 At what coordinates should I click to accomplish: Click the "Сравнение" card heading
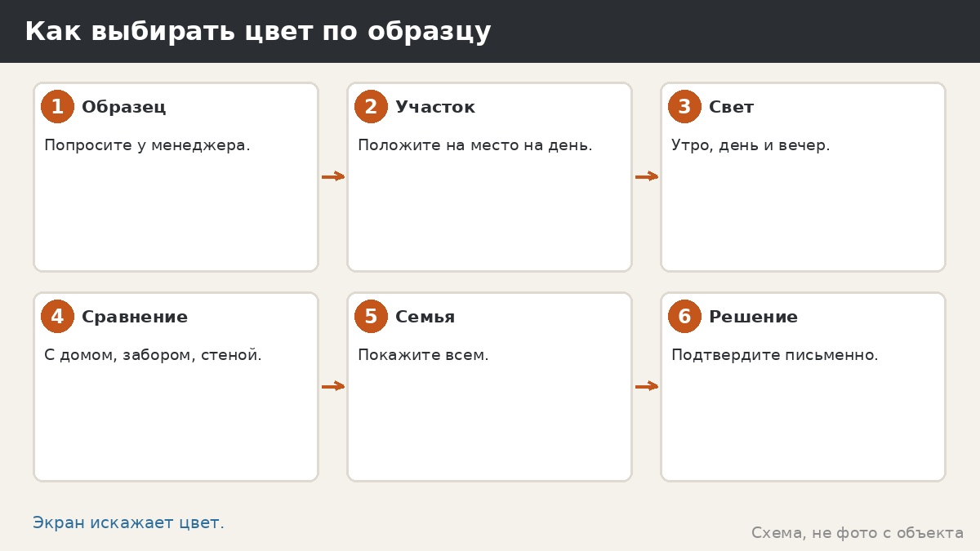pyautogui.click(x=135, y=317)
